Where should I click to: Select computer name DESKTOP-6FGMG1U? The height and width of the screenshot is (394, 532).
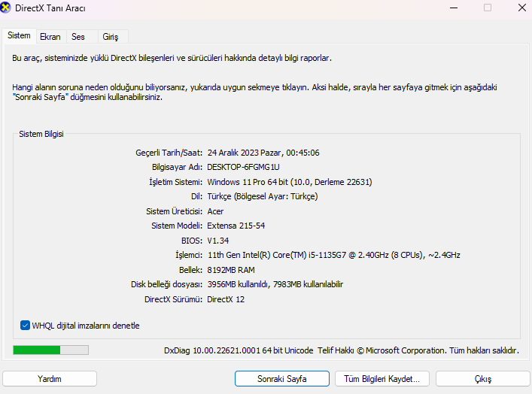pyautogui.click(x=243, y=167)
